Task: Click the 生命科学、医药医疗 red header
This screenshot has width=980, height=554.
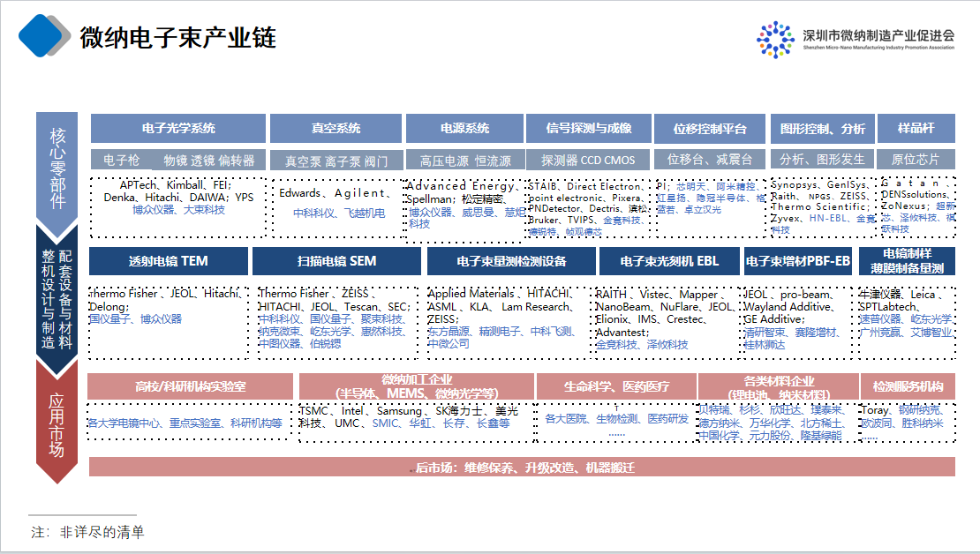Action: [616, 386]
